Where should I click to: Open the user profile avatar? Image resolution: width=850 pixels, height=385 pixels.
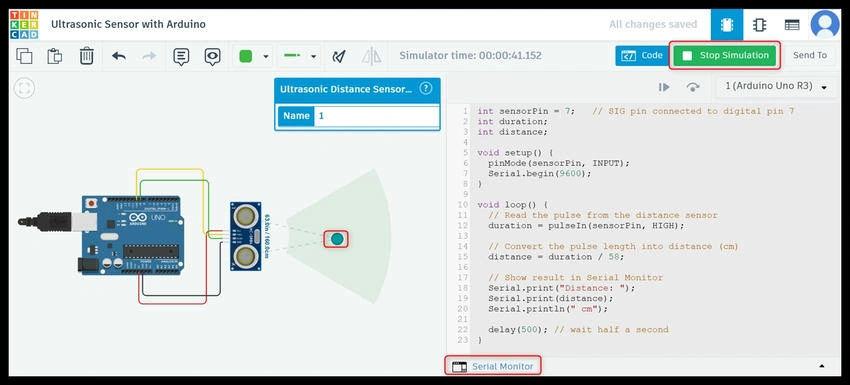click(825, 25)
